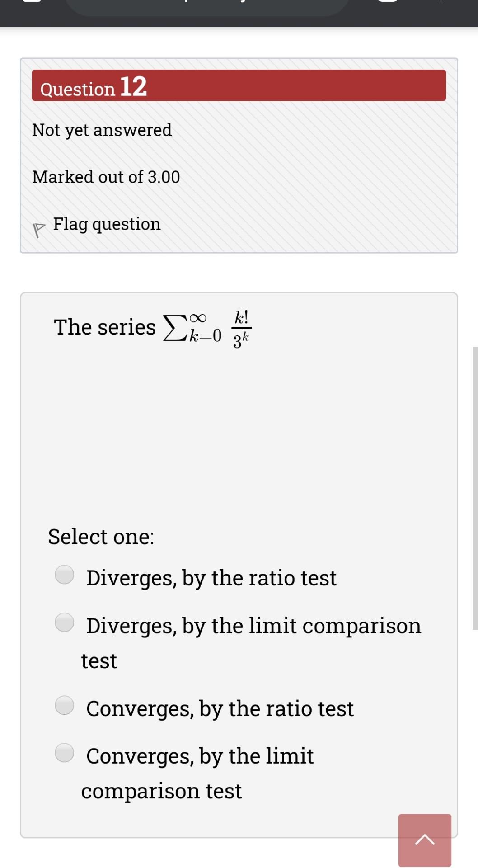Pick radio button for Converges, ratio test

(x=64, y=705)
